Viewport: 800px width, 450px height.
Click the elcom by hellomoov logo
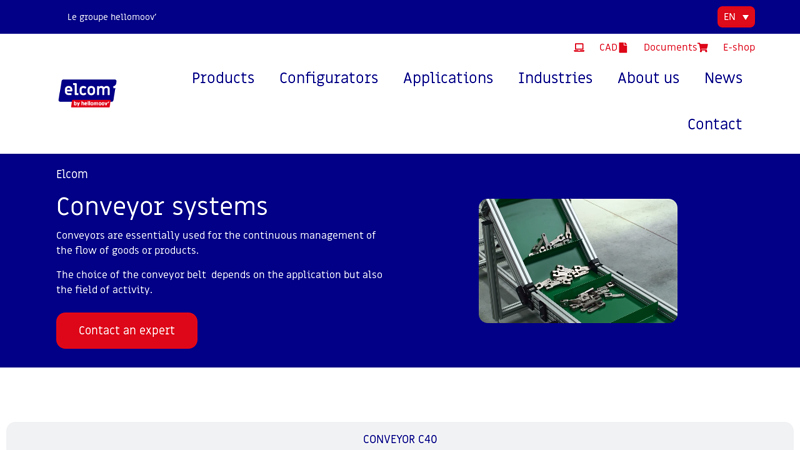coord(87,93)
